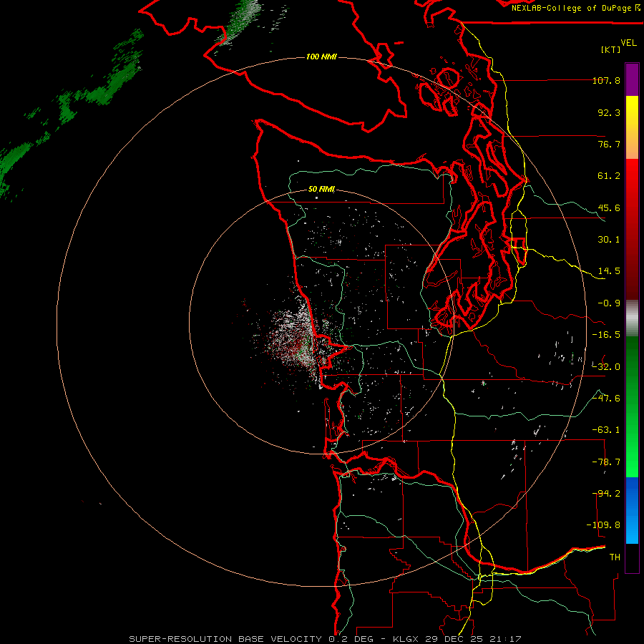This screenshot has height=644, width=644.
Task: Select the -63.1 legend value
Action: (x=606, y=430)
